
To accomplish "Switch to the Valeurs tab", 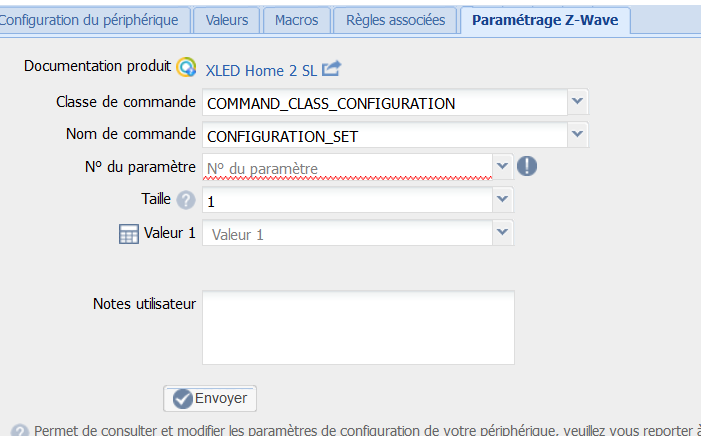I will [x=227, y=20].
